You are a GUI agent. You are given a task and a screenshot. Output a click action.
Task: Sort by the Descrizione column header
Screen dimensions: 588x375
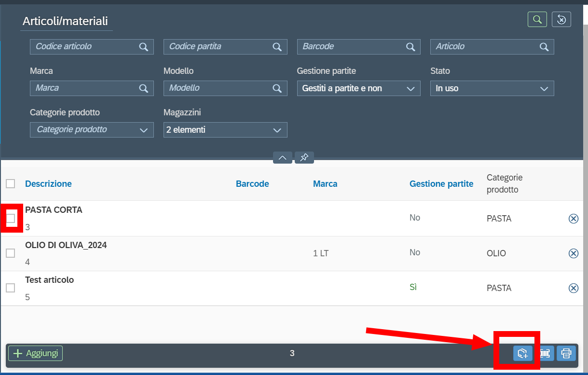(48, 183)
